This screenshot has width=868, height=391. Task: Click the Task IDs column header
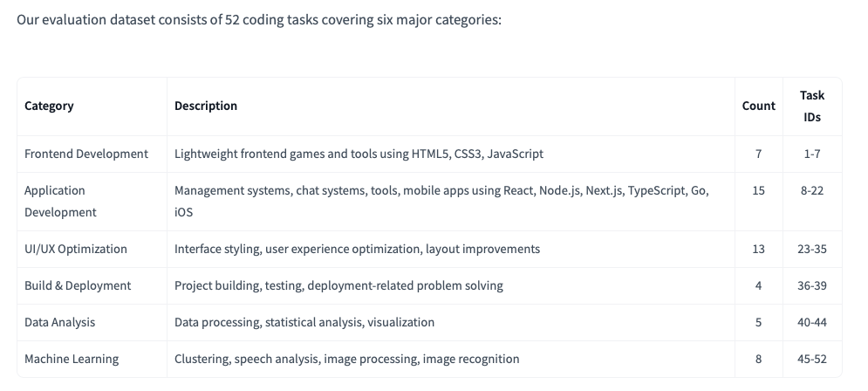(812, 106)
